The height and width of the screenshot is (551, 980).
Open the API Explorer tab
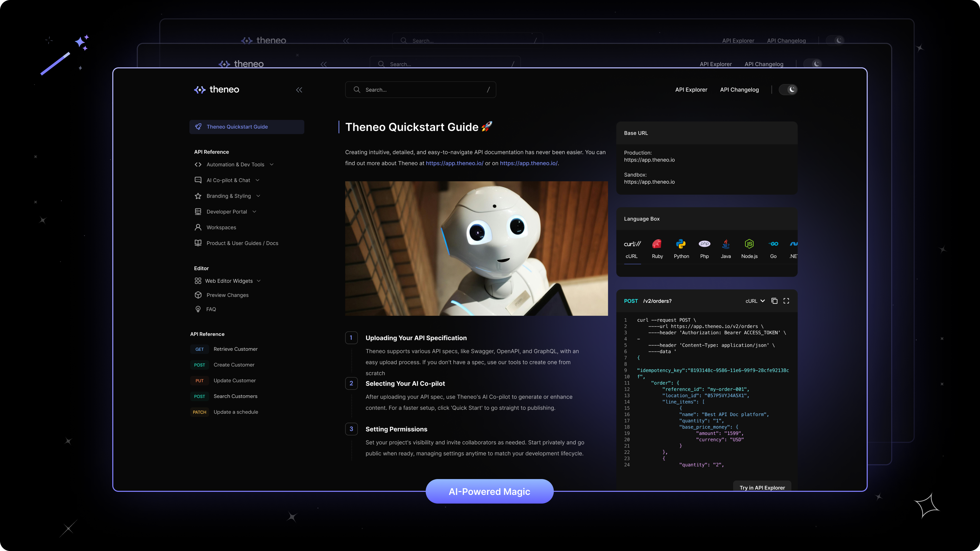pyautogui.click(x=691, y=90)
